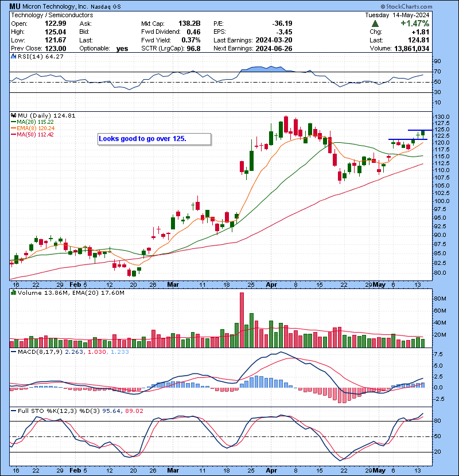Click the Last Earnings date 2024-03-20

[274, 40]
